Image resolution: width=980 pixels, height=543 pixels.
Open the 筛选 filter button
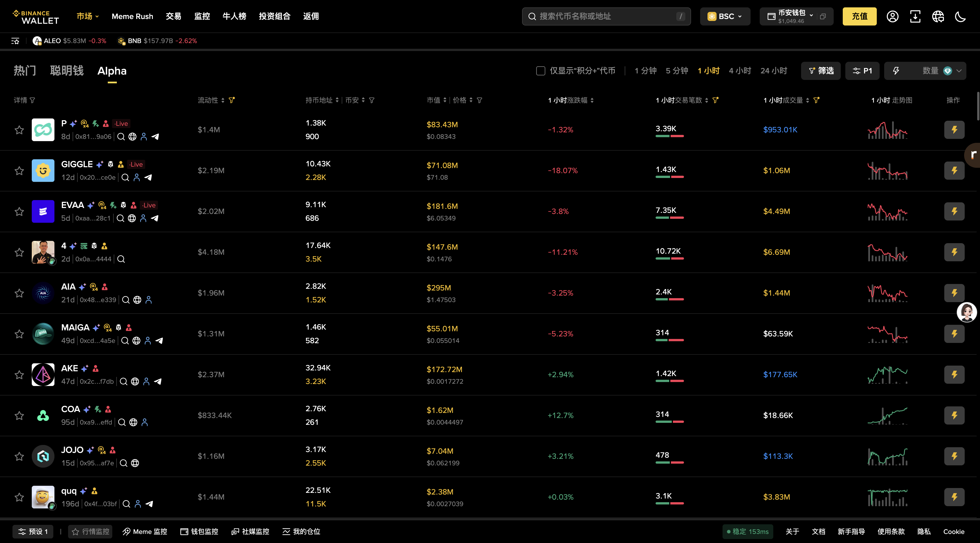821,71
